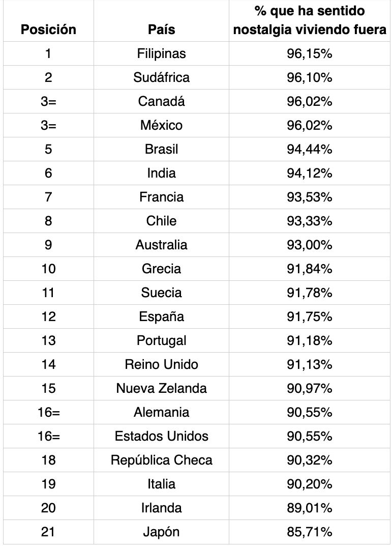Select the República Checa cell
Viewport: 392px width, 547px height.
point(161,460)
